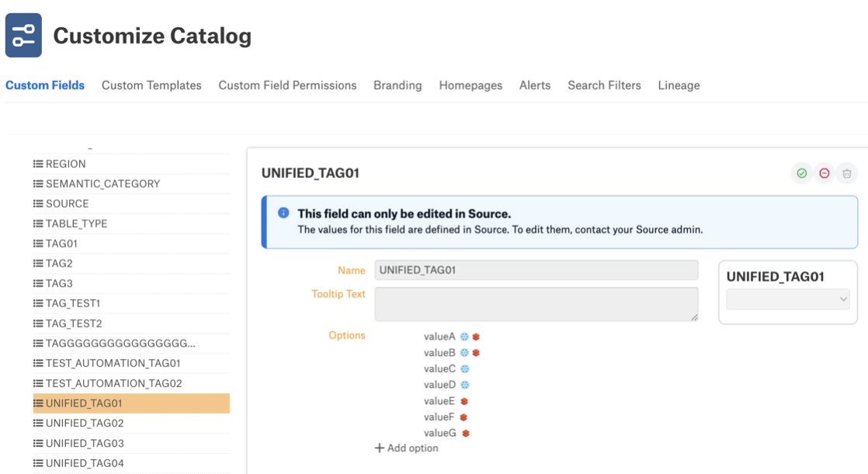The width and height of the screenshot is (868, 474).
Task: Switch to Custom Fields tab
Action: click(45, 85)
